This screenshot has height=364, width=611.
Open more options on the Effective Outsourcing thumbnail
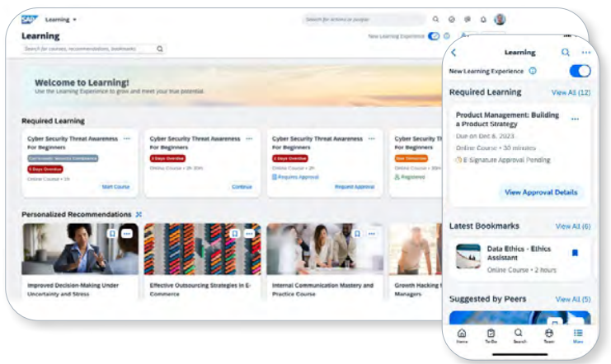[249, 234]
